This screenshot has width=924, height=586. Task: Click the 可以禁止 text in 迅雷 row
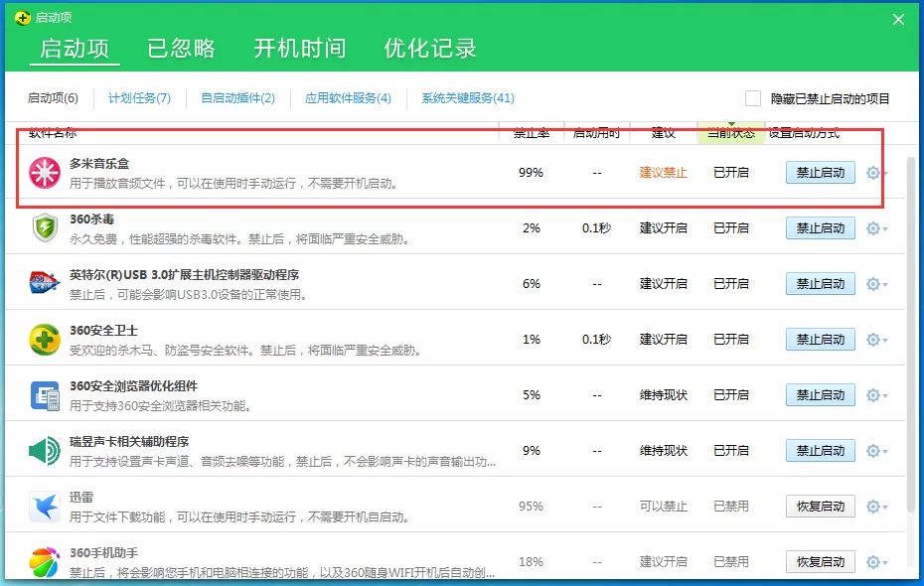(x=663, y=506)
